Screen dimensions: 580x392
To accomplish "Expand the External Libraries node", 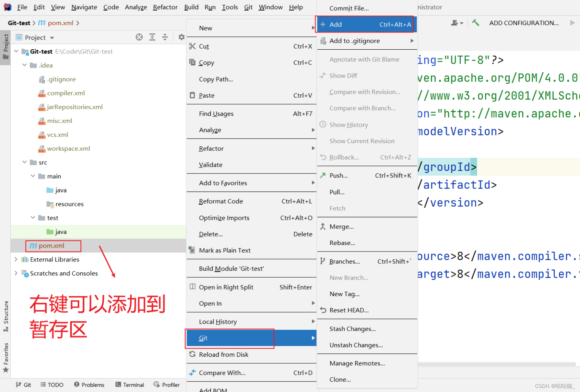I will (16, 259).
